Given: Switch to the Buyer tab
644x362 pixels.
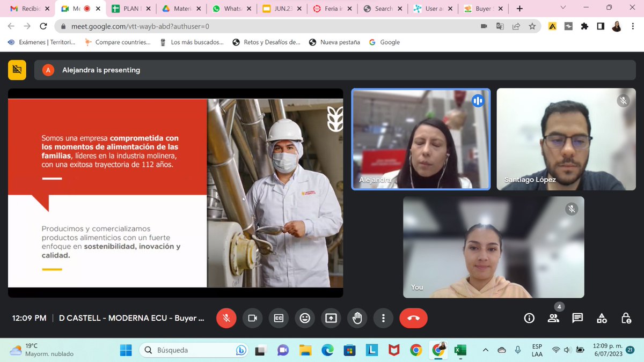Looking at the screenshot, I should (483, 9).
